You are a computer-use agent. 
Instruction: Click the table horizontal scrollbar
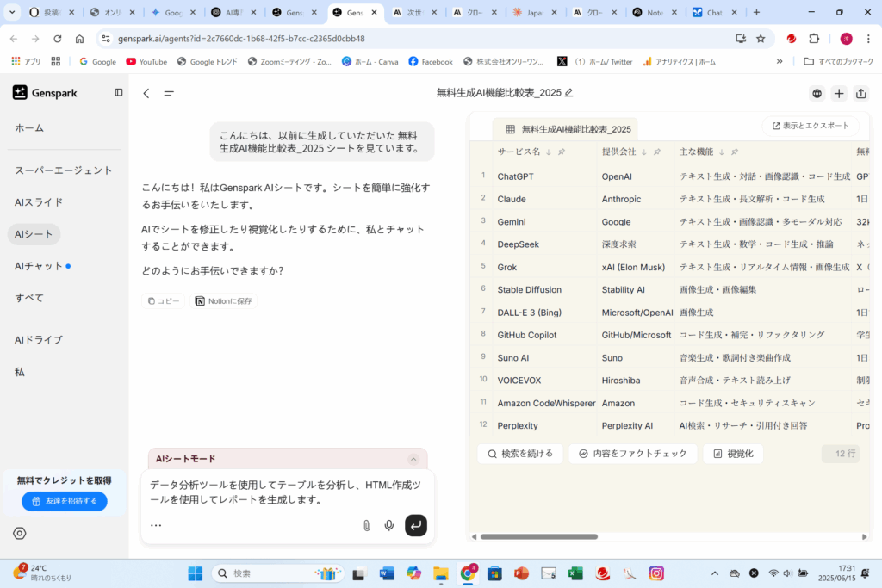(539, 537)
